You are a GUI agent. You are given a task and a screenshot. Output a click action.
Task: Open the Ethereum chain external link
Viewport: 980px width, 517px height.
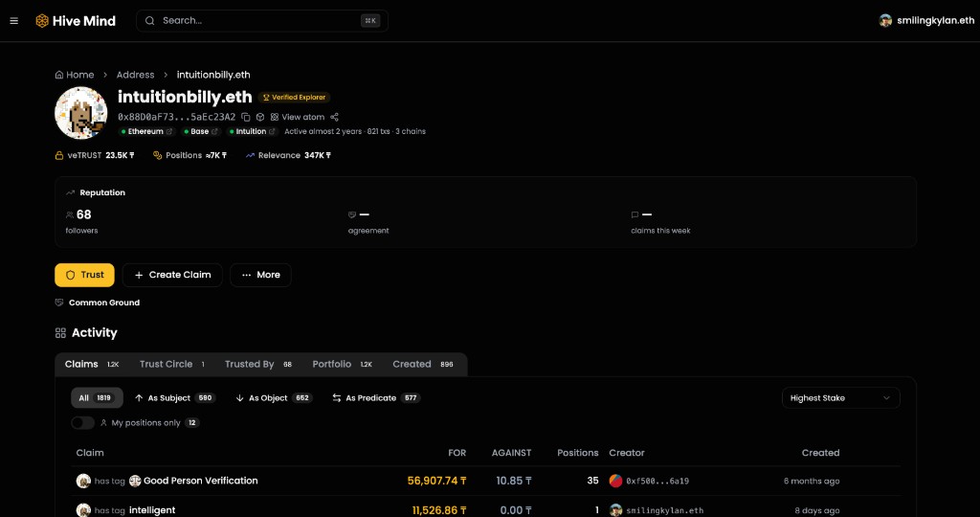(168, 131)
